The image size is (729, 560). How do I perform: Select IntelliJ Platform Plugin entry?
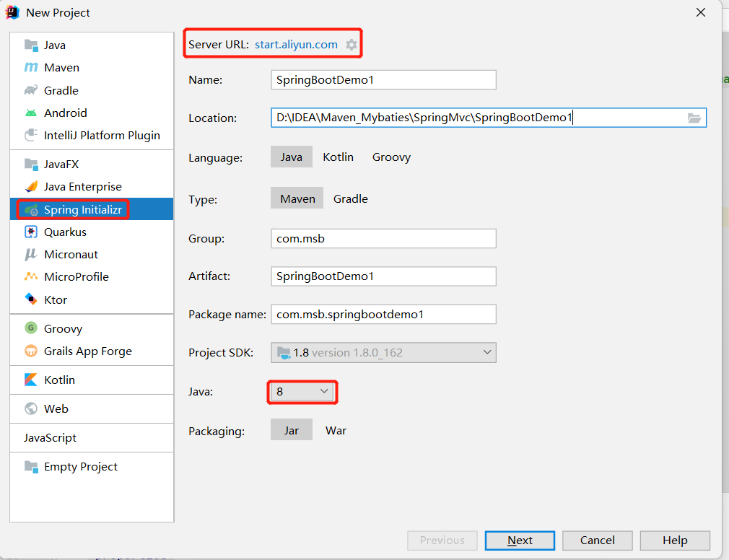pos(92,135)
